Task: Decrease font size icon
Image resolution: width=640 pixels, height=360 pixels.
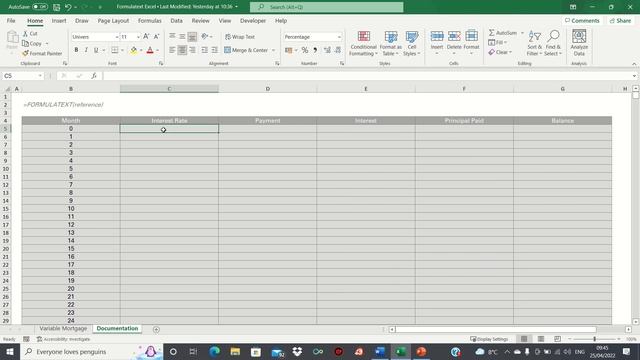Action: click(x=156, y=37)
